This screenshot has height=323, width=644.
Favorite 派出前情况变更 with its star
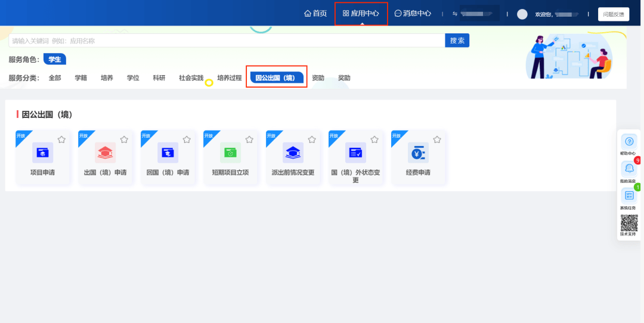pos(312,139)
